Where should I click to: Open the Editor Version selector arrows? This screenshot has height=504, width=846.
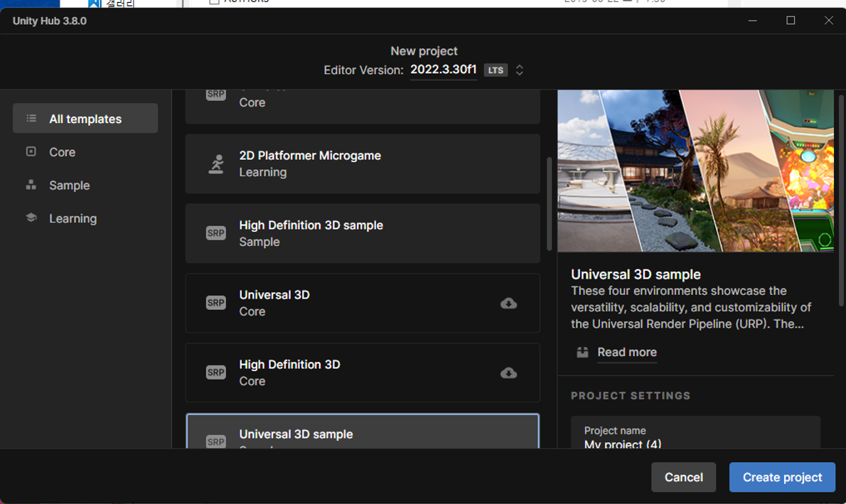520,70
